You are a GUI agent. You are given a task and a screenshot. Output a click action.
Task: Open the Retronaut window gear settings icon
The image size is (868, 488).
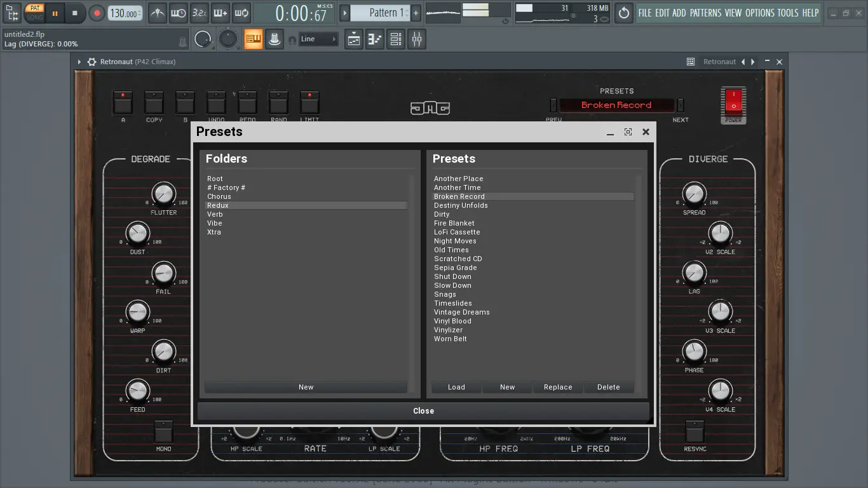tap(92, 62)
